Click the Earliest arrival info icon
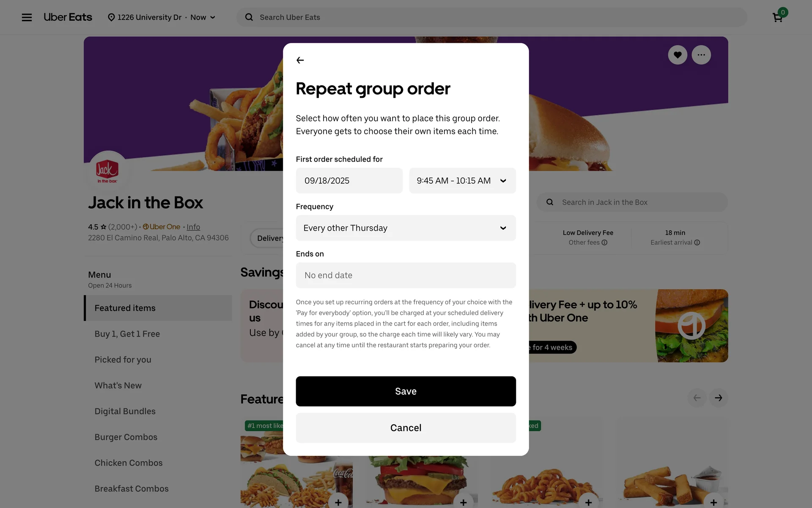Image resolution: width=812 pixels, height=508 pixels. 697,243
